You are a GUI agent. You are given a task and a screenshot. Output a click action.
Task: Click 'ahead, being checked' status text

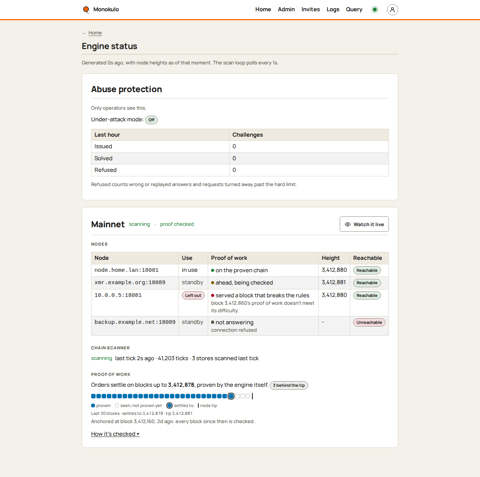pyautogui.click(x=244, y=283)
